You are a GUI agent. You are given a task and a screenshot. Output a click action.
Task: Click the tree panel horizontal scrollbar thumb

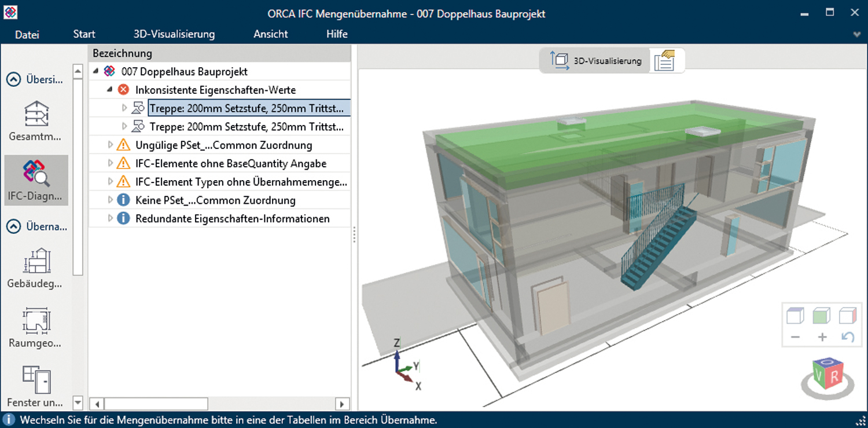(155, 404)
